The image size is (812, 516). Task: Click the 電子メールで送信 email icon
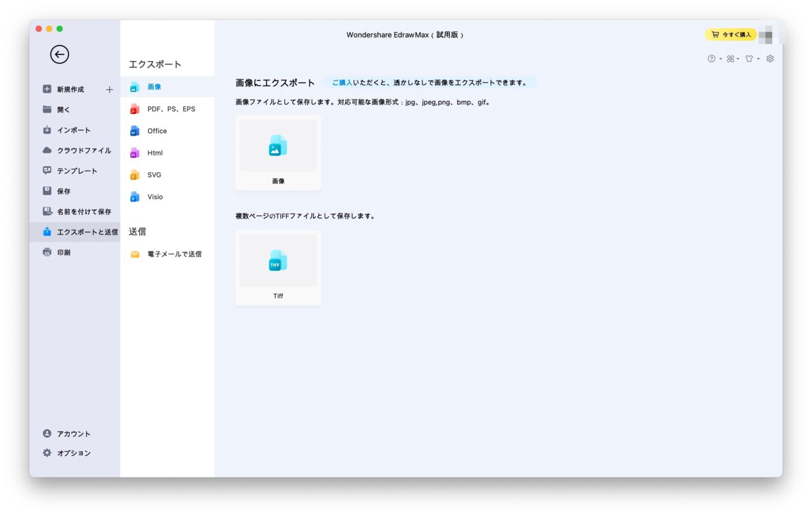pos(134,254)
